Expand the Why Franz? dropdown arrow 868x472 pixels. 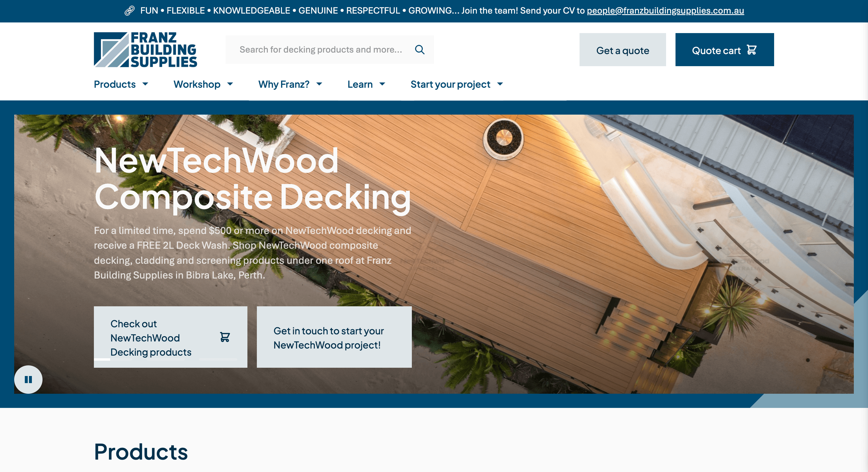[x=319, y=84]
